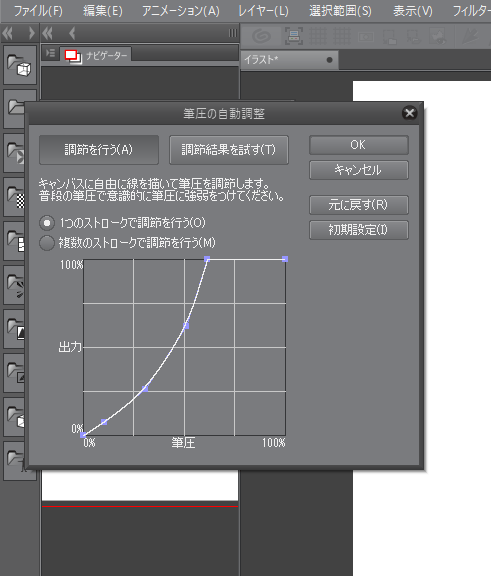The height and width of the screenshot is (576, 491).
Task: Click the red navigator panel icon
Action: point(73,56)
